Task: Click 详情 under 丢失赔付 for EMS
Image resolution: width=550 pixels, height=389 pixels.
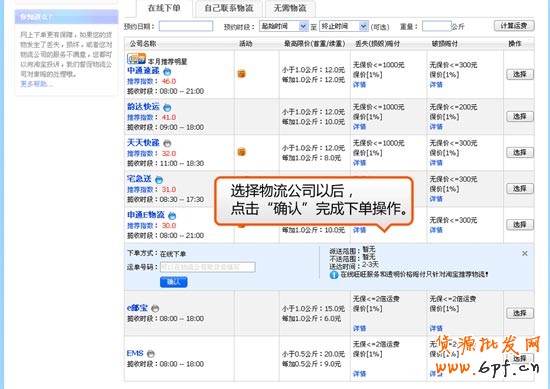Action: tap(360, 374)
